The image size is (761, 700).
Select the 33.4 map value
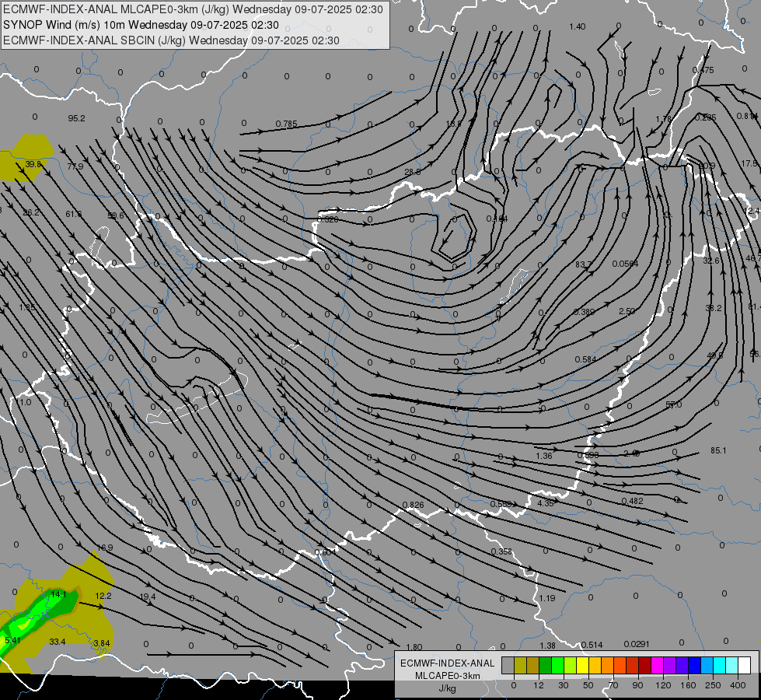[x=58, y=642]
